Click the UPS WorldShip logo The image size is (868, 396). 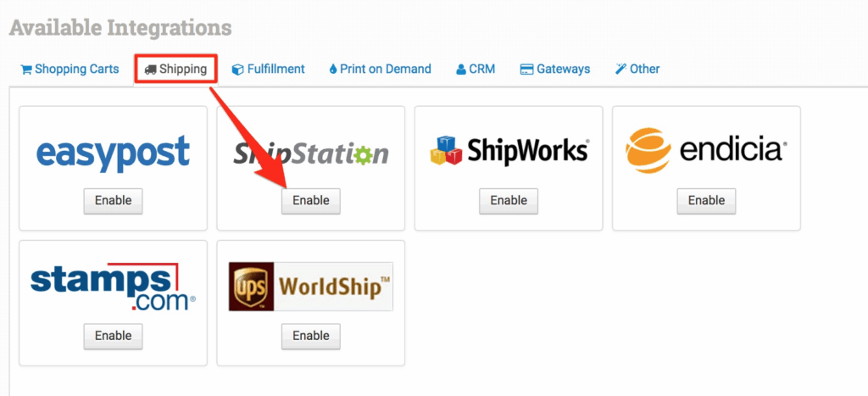tap(310, 287)
